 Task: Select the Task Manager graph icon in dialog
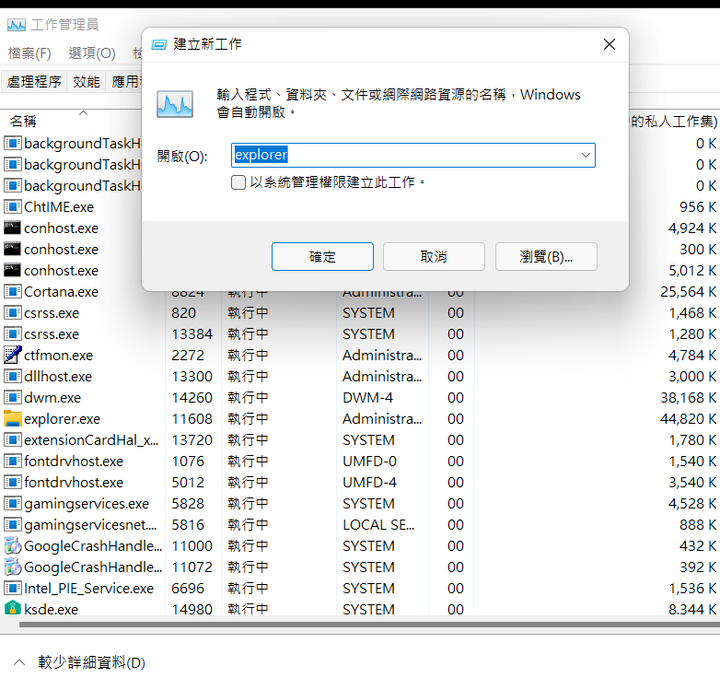tap(175, 104)
